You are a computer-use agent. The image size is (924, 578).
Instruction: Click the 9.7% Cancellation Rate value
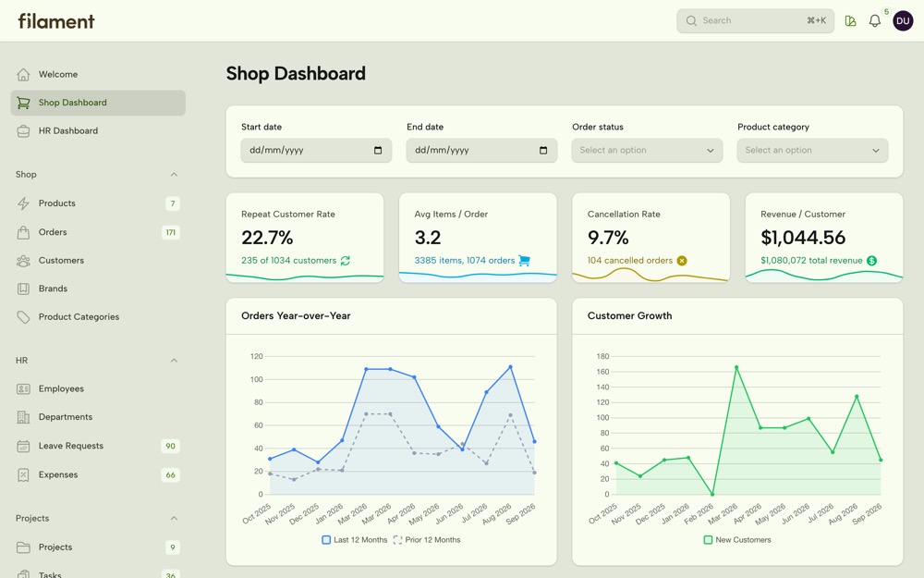pyautogui.click(x=608, y=238)
